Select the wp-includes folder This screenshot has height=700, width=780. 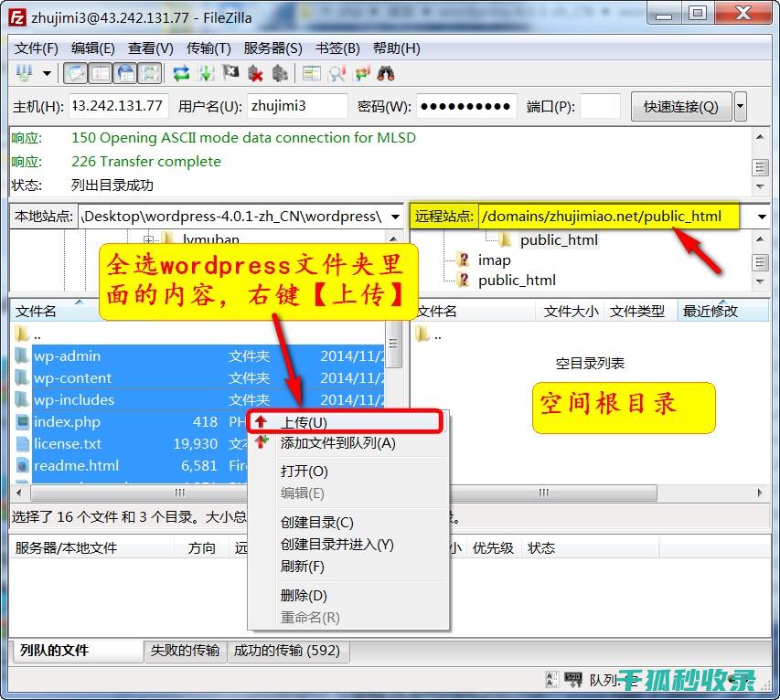coord(74,399)
